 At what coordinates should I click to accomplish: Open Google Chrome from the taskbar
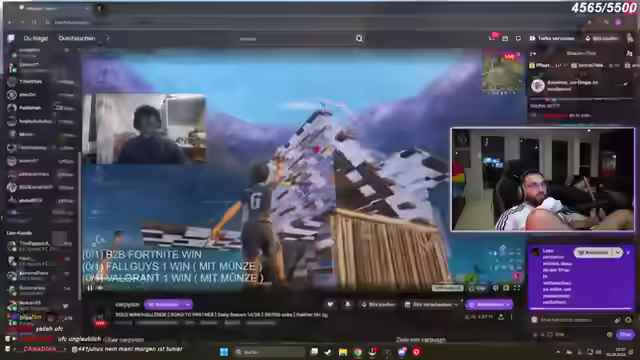click(358, 352)
